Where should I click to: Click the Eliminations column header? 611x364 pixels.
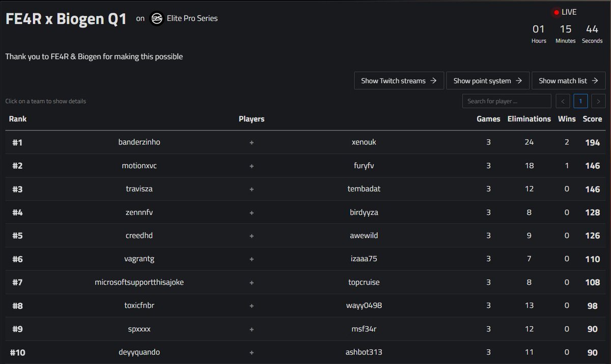529,119
